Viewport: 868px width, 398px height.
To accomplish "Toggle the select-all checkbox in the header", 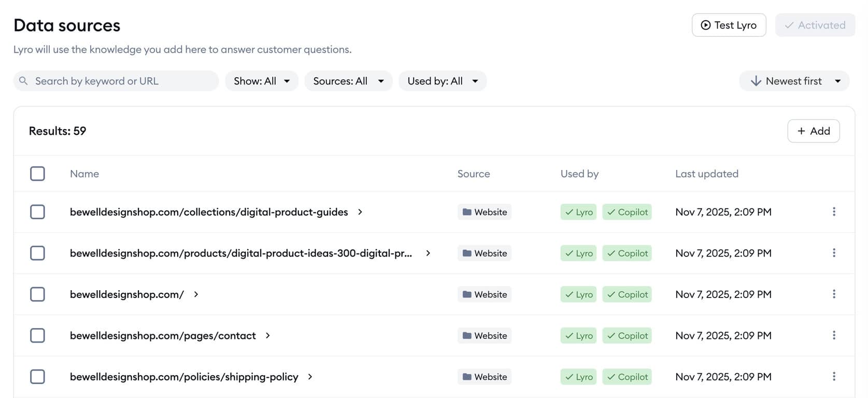I will 37,174.
